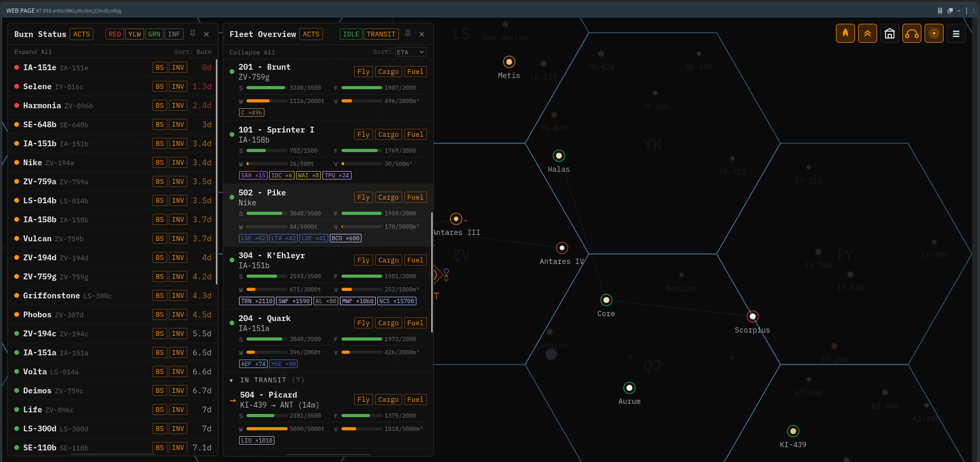Toggle the GRN filter in Burn Status
The height and width of the screenshot is (462, 980).
tap(154, 34)
